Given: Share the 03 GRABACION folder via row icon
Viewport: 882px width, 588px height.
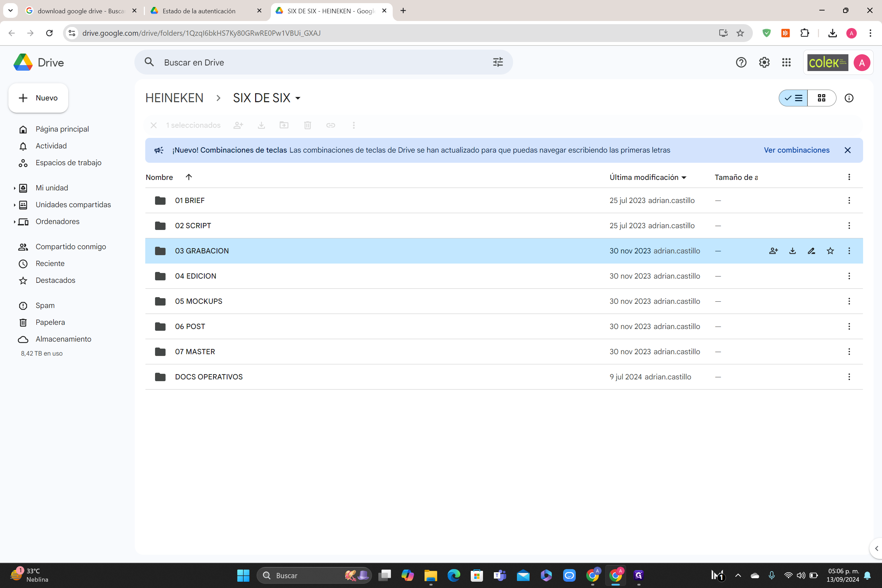Looking at the screenshot, I should click(773, 251).
